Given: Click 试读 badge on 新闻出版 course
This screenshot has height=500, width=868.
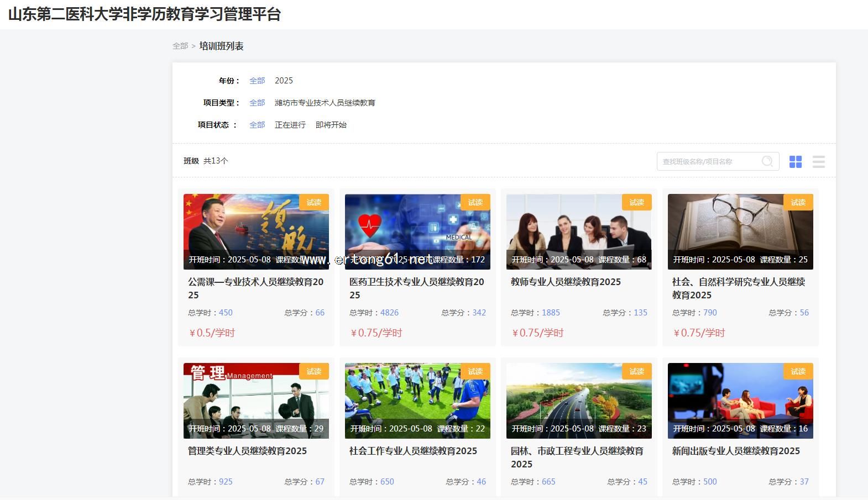Looking at the screenshot, I should click(x=798, y=371).
